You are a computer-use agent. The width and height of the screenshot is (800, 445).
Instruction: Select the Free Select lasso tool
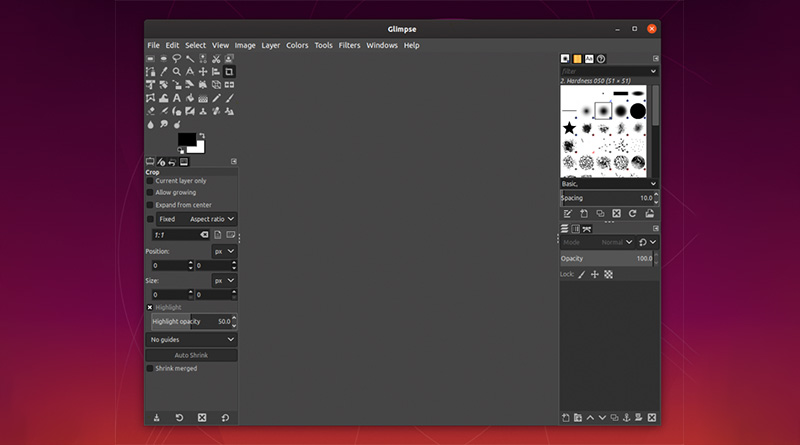177,59
